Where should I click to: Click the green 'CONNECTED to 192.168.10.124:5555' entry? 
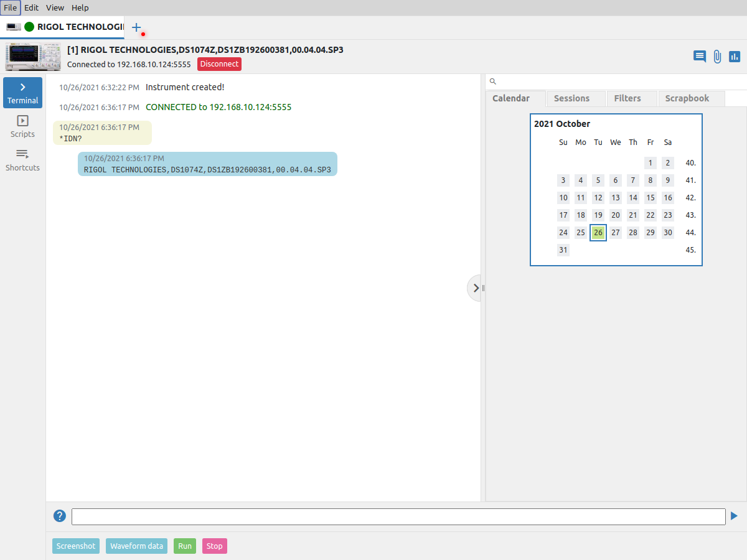tap(218, 107)
